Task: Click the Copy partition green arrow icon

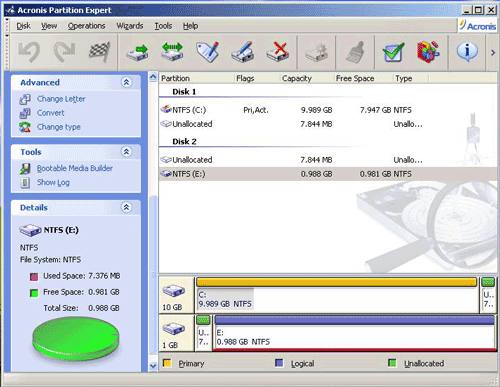Action: [x=138, y=52]
